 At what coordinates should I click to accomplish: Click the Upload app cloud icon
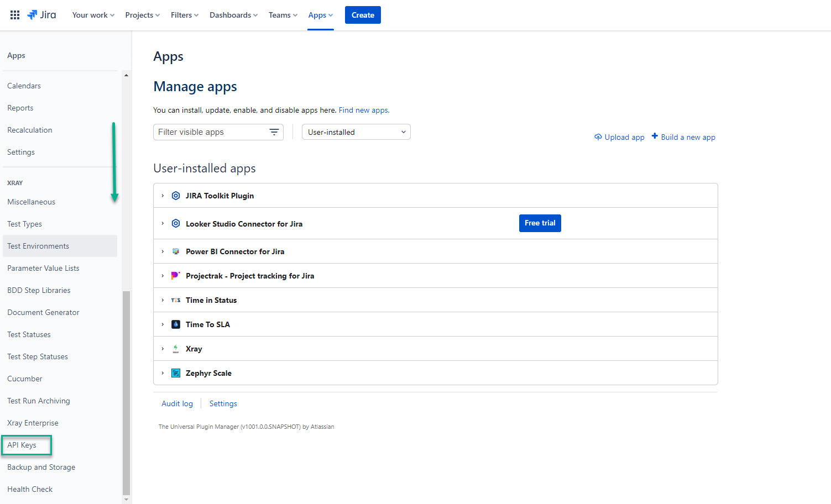(x=598, y=137)
